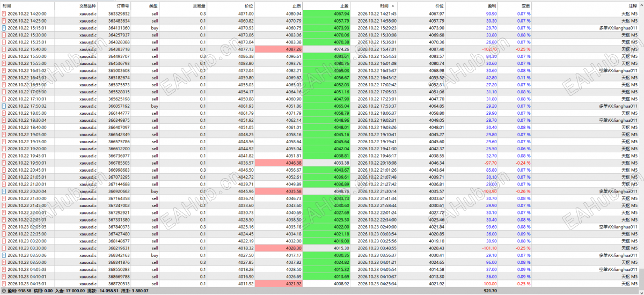The height and width of the screenshot is (295, 644).
Task: Select the order icon in the 2026.10.23 03:30:00 row
Action: (4, 248)
